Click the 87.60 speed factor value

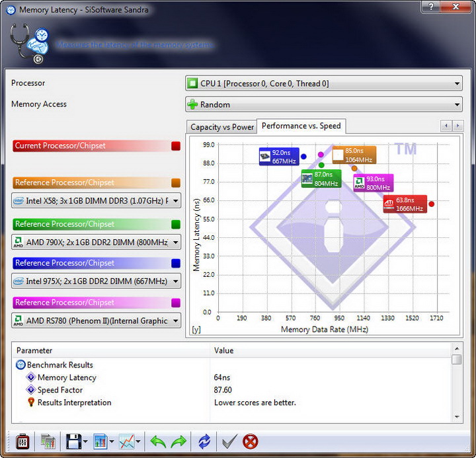[x=223, y=390]
